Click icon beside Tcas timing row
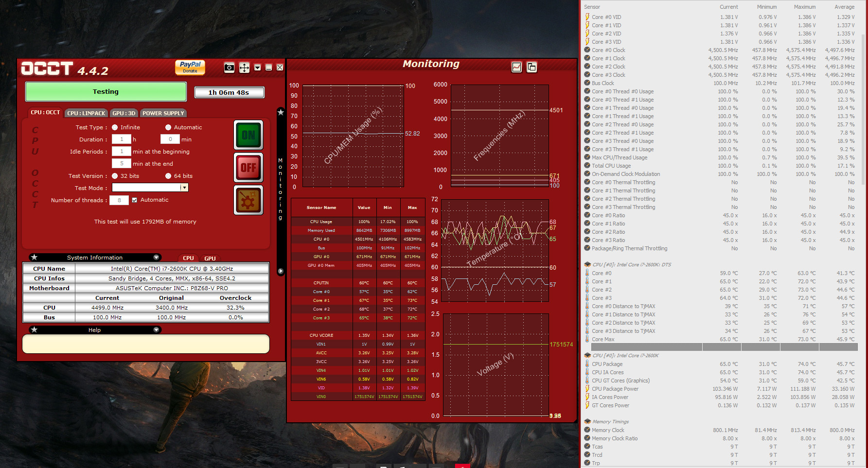Screen dimensions: 868x468 (x=587, y=447)
